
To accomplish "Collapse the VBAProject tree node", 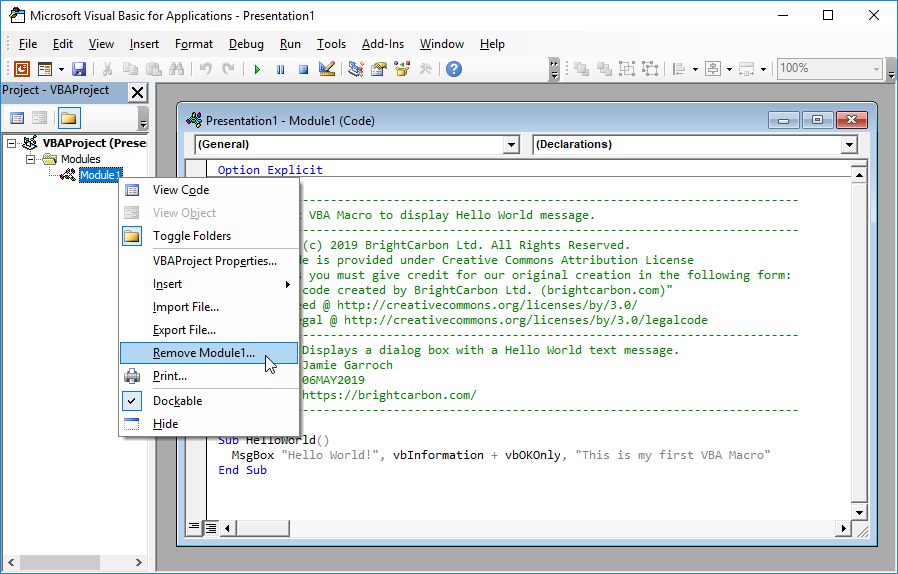I will (11, 143).
